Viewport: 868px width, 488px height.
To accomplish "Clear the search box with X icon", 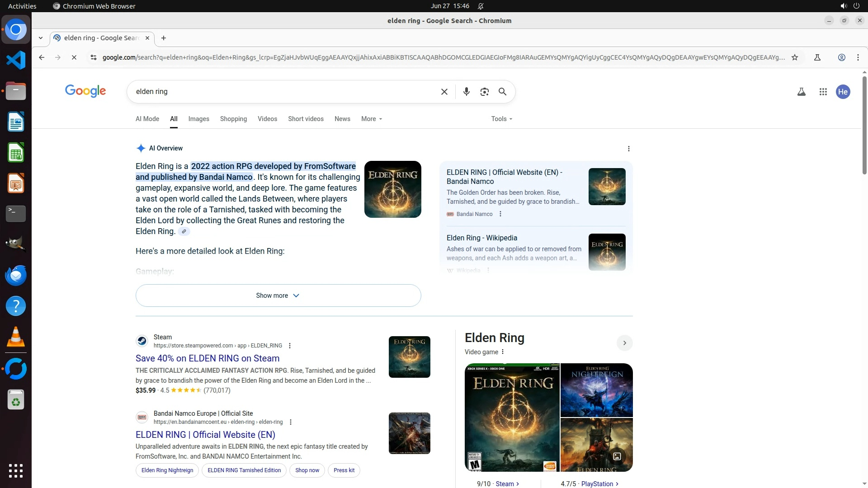I will click(444, 92).
